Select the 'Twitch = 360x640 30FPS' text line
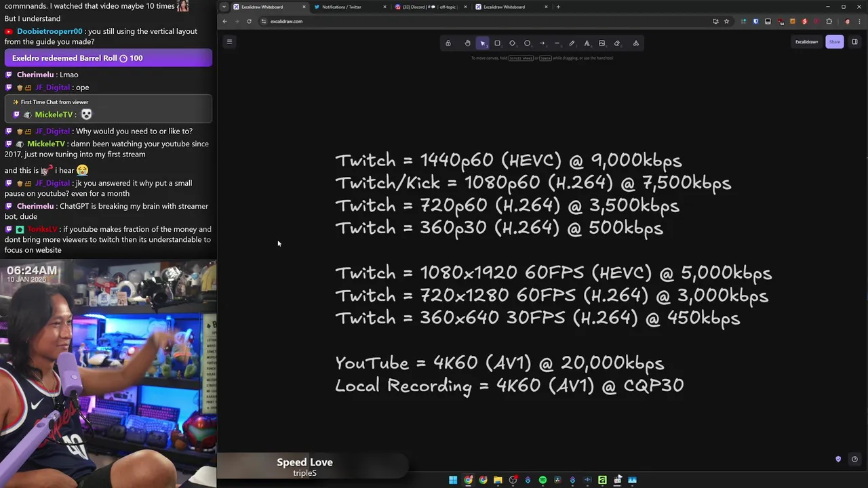The width and height of the screenshot is (868, 488). tap(537, 318)
